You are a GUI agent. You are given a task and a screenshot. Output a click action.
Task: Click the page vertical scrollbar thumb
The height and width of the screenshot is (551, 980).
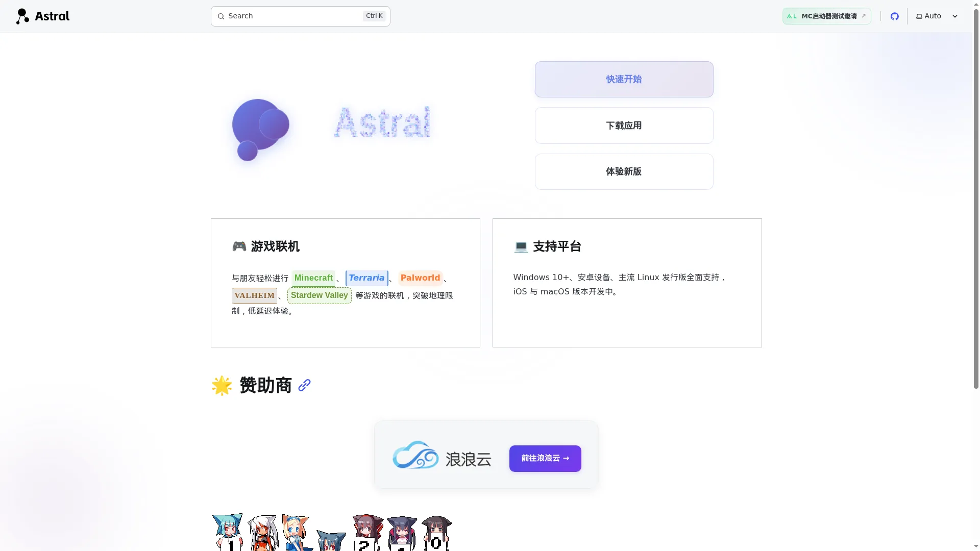click(976, 199)
